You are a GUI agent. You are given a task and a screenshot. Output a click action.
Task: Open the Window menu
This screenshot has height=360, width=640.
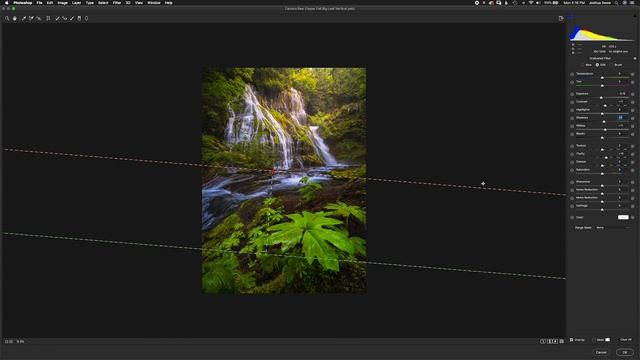click(x=154, y=3)
